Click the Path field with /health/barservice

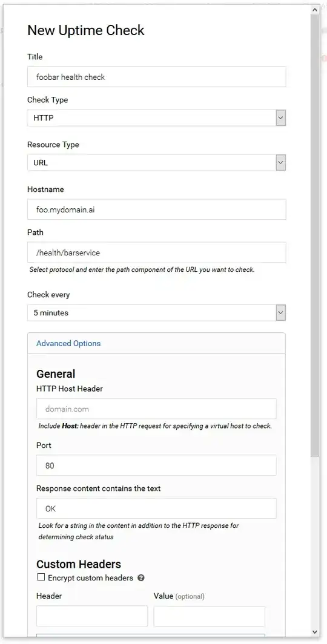tap(156, 252)
